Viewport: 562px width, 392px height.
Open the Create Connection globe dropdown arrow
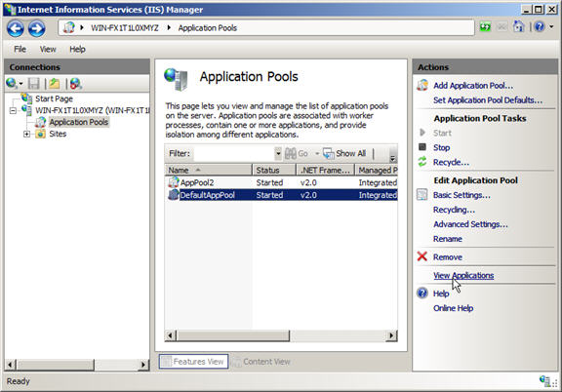click(20, 84)
